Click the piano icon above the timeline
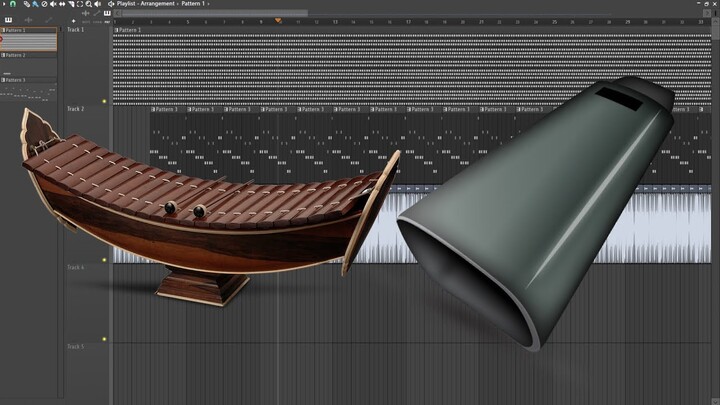The width and height of the screenshot is (720, 405). point(107,13)
